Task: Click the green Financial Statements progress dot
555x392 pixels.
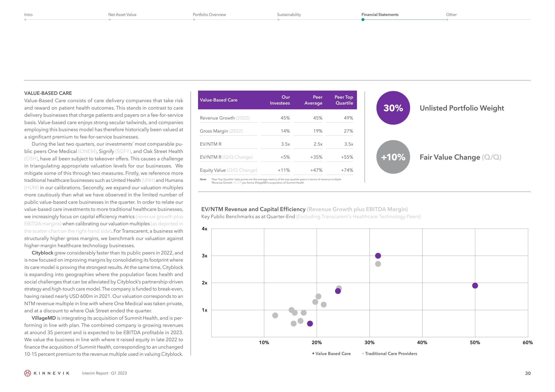Action: (x=363, y=19)
